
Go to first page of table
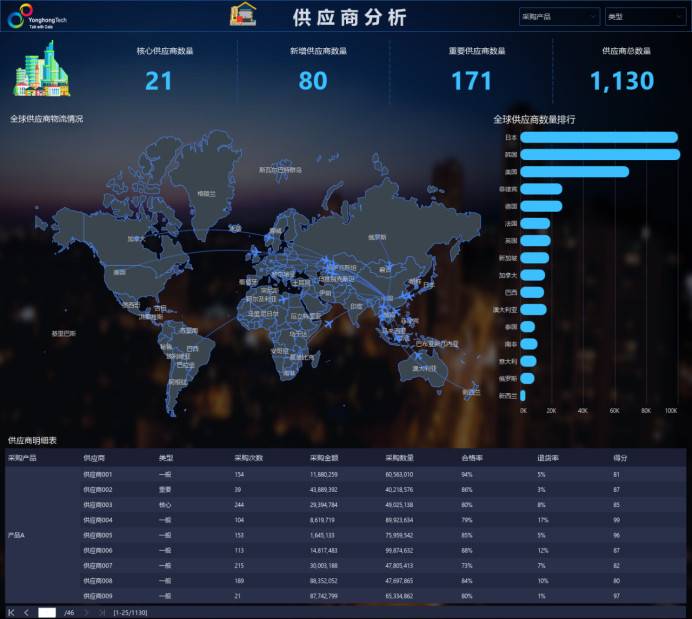click(x=11, y=611)
